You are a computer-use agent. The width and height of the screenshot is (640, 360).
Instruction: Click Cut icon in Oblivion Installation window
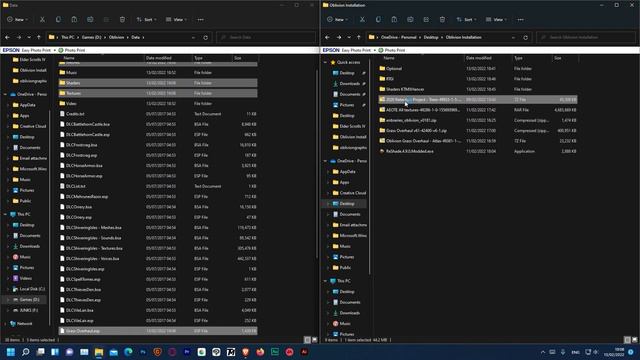tap(362, 20)
